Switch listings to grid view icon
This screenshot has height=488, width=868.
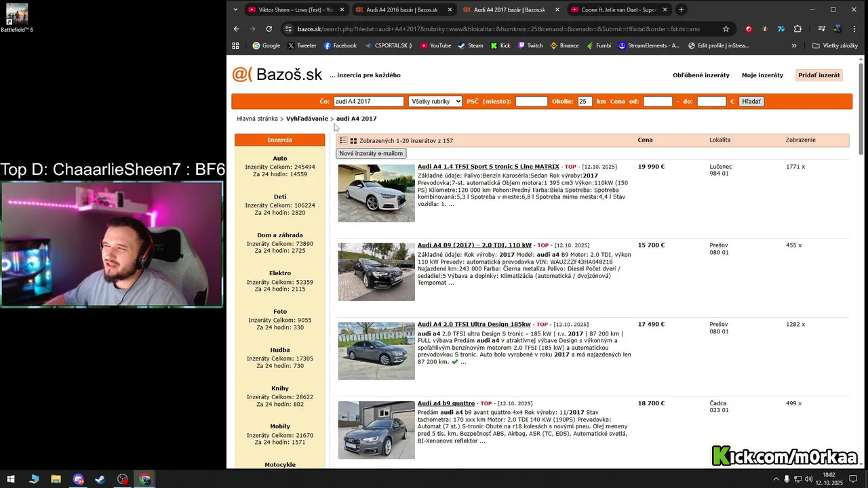[353, 140]
